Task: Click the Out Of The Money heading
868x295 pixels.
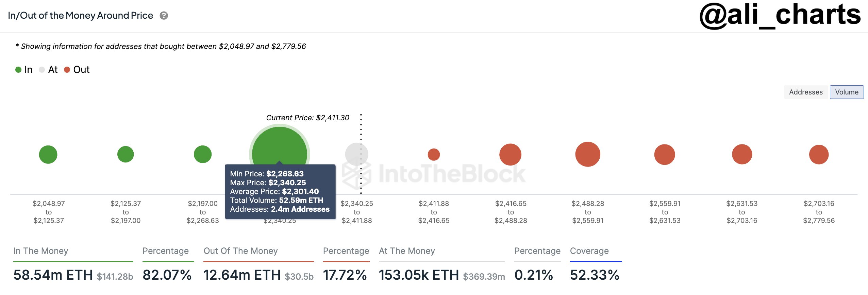Action: (x=240, y=251)
